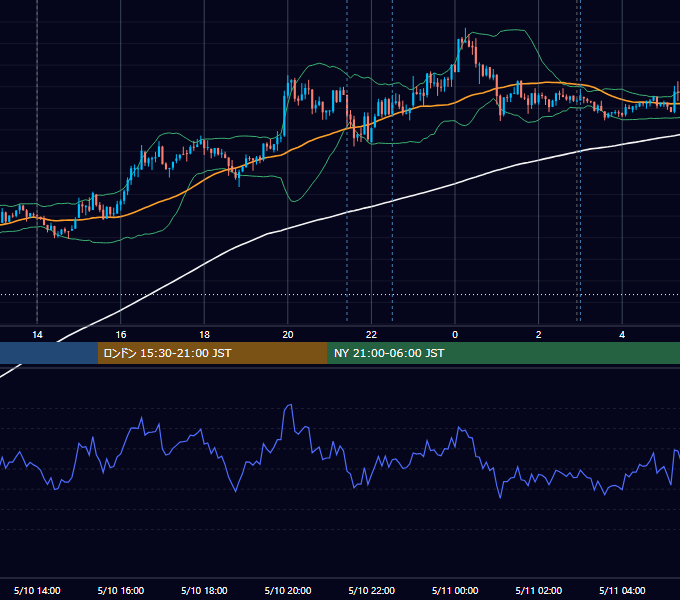
Task: Click the oscillator's highest peak near 20:00
Action: (x=289, y=406)
